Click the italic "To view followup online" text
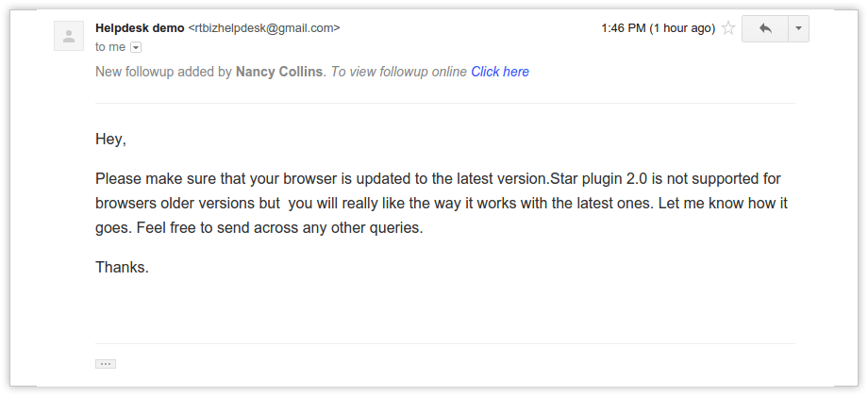The image size is (868, 396). point(398,72)
